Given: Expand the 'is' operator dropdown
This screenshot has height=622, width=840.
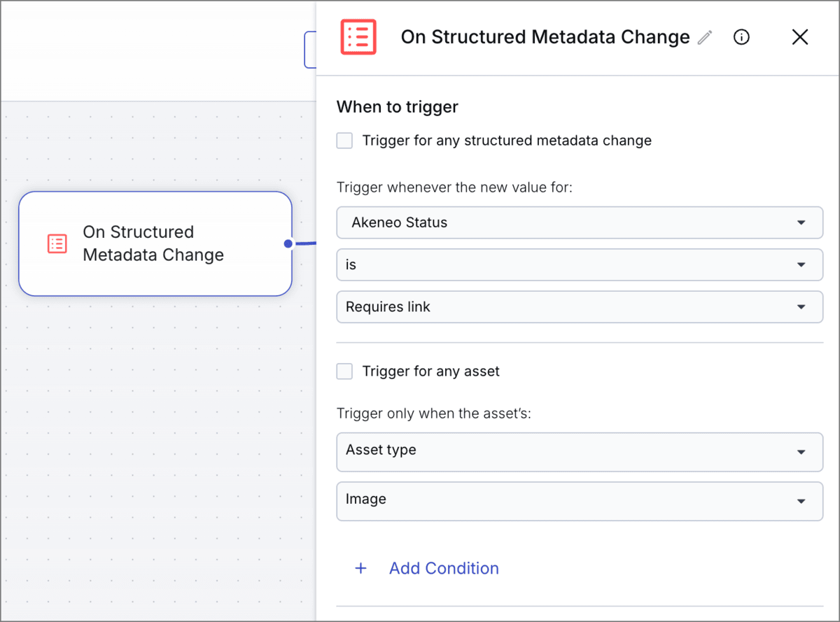Looking at the screenshot, I should (579, 265).
